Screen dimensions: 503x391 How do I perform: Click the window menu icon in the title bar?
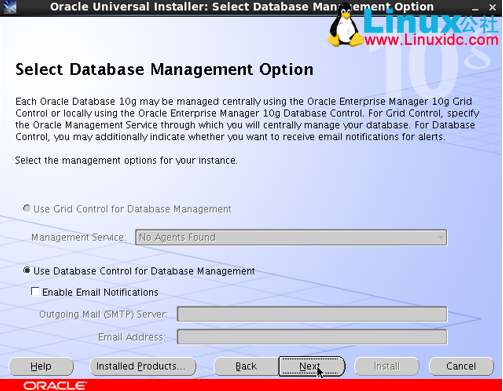(9, 7)
